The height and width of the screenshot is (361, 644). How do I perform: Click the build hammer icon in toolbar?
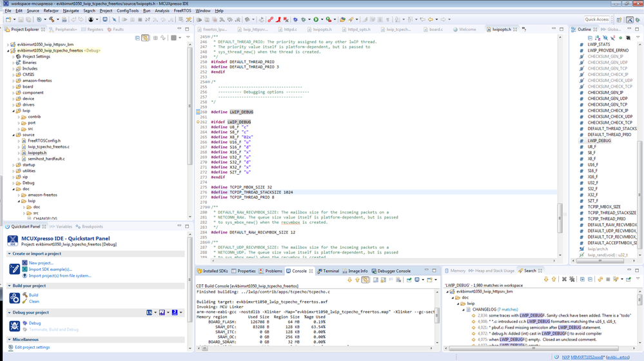tap(52, 19)
